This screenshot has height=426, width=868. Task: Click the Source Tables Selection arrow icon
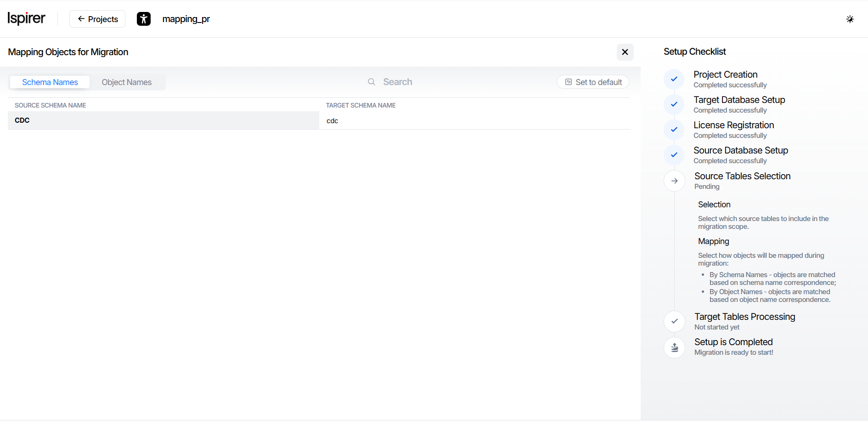(x=674, y=181)
